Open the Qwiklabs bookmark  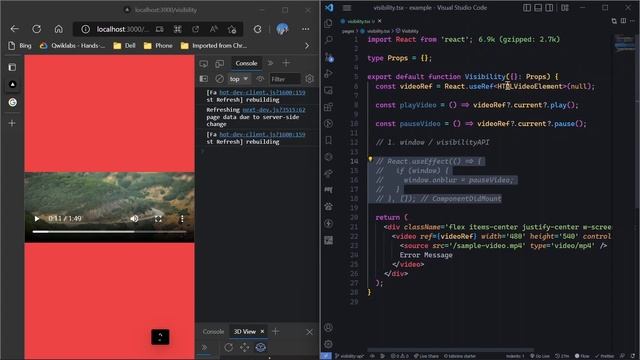coord(72,46)
